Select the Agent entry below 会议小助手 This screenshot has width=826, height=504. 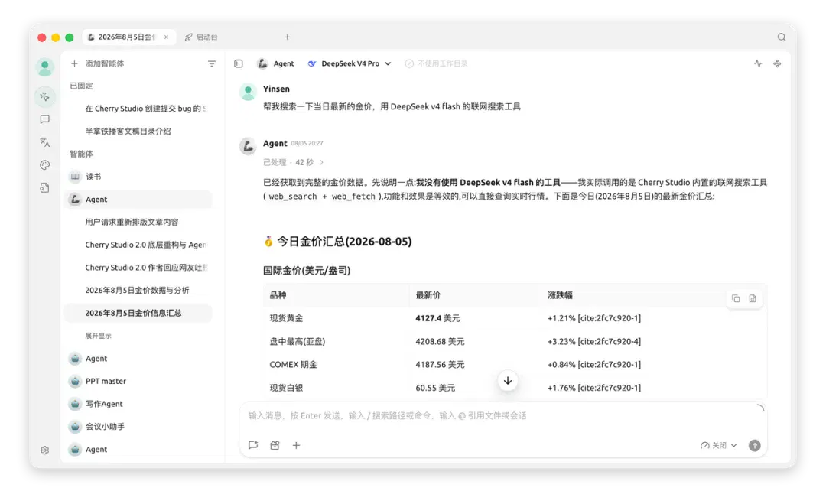[x=138, y=449]
